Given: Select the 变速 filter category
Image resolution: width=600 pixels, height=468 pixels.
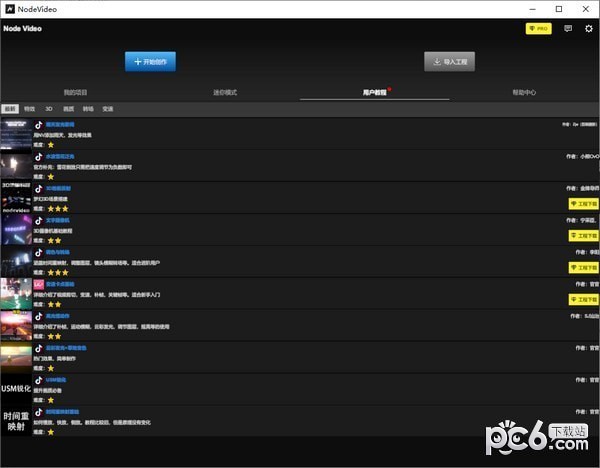Looking at the screenshot, I should tap(108, 109).
